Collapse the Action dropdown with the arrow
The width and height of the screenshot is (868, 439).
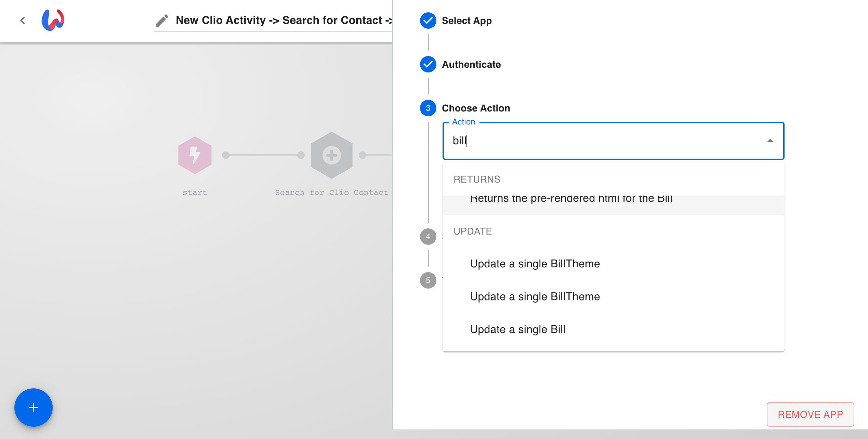click(770, 141)
